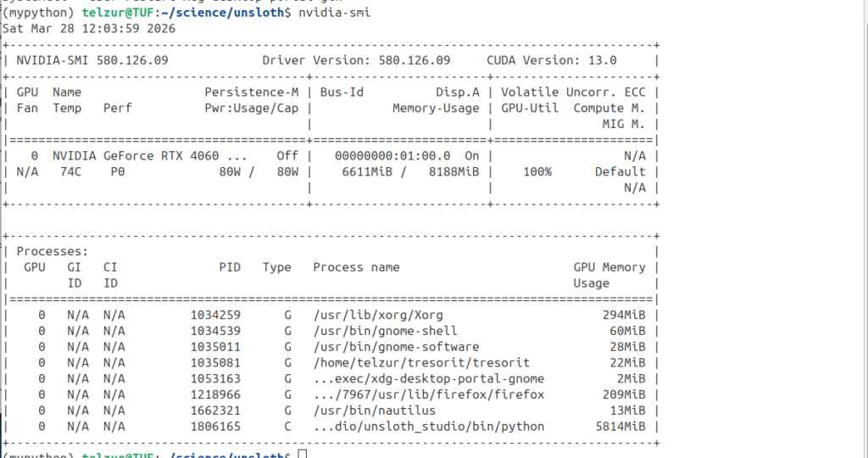Click the cursor at the bottom shell prompt
The image size is (868, 458).
pos(303,455)
